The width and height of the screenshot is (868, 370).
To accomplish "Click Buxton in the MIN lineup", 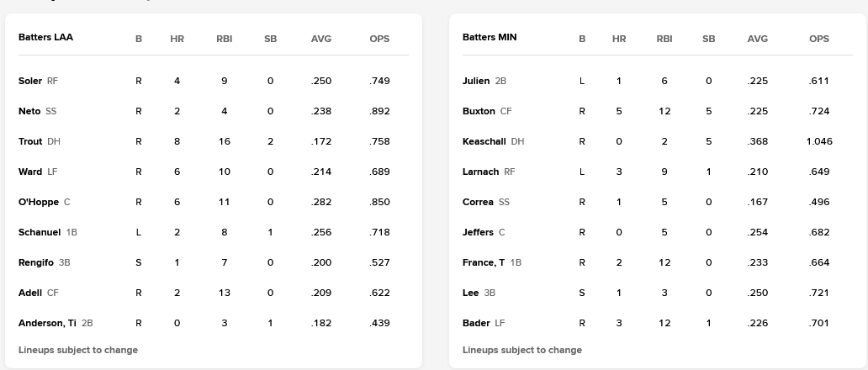I will click(x=479, y=111).
